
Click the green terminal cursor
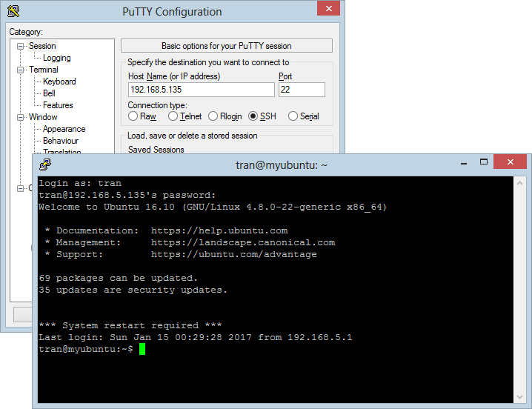click(x=142, y=349)
